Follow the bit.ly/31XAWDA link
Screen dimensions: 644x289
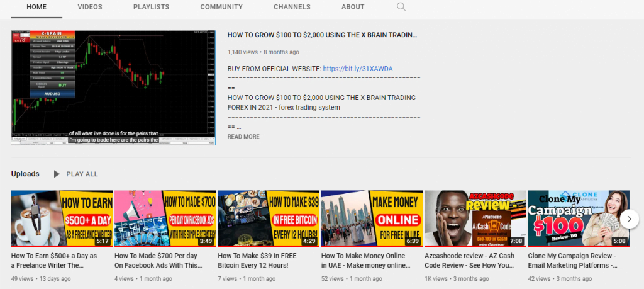coord(358,69)
